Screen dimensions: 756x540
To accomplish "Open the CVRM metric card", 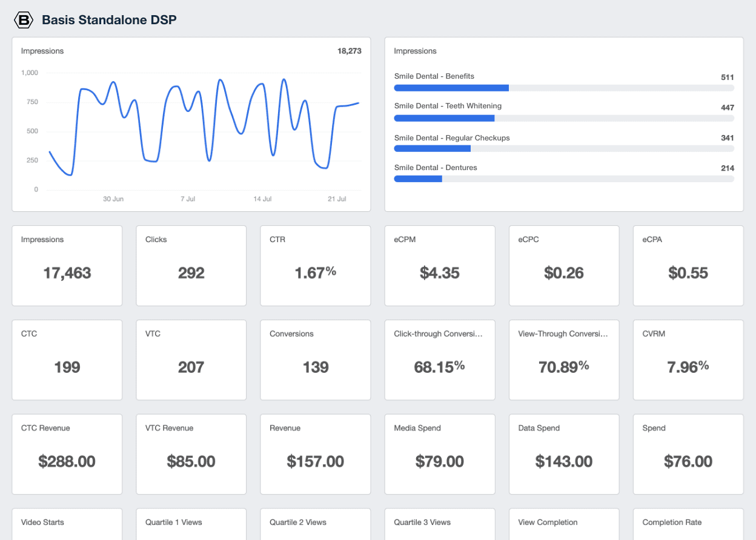I will 688,360.
